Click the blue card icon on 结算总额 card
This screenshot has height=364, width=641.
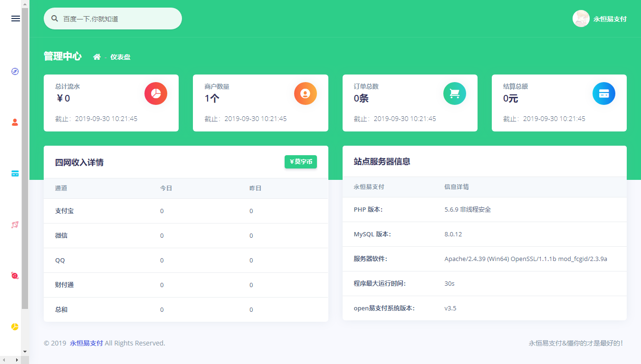click(603, 93)
